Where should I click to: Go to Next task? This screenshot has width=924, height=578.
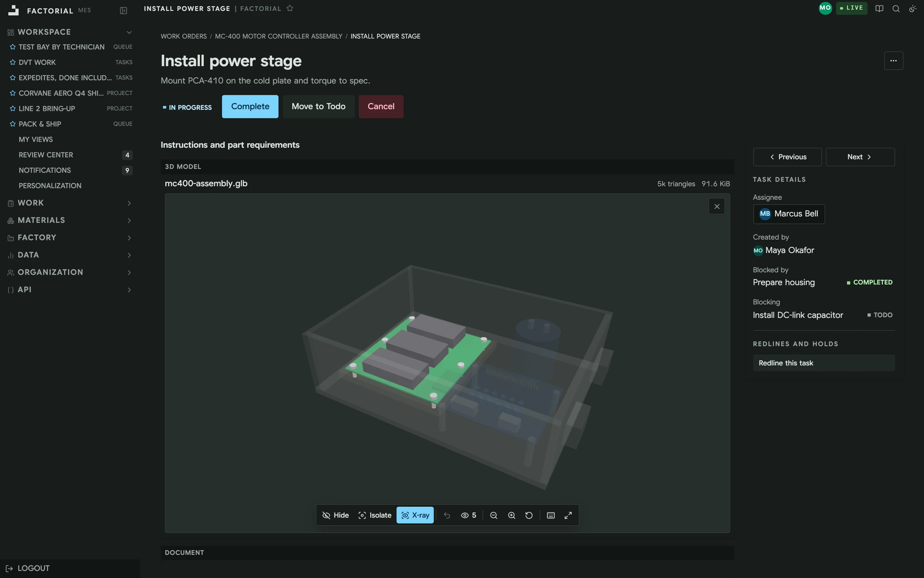tap(860, 157)
